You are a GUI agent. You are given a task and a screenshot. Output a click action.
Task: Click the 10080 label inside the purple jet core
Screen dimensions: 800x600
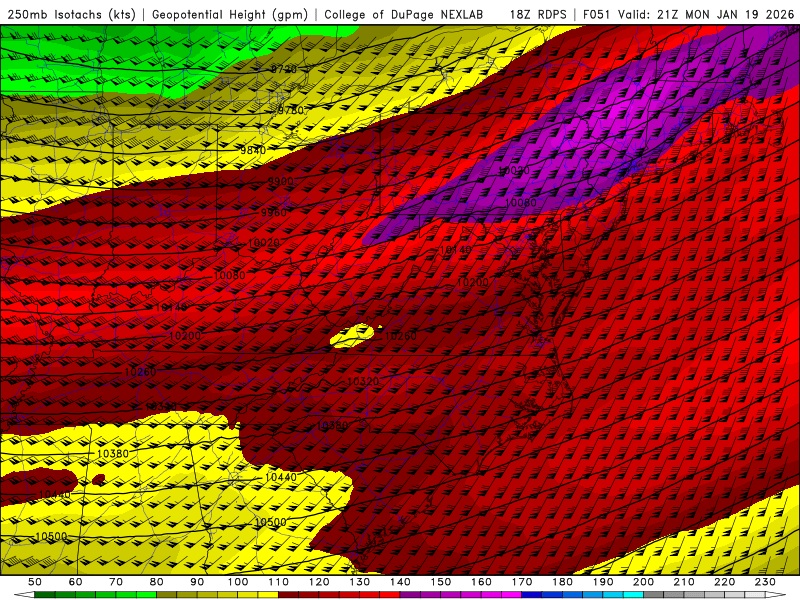(x=520, y=203)
